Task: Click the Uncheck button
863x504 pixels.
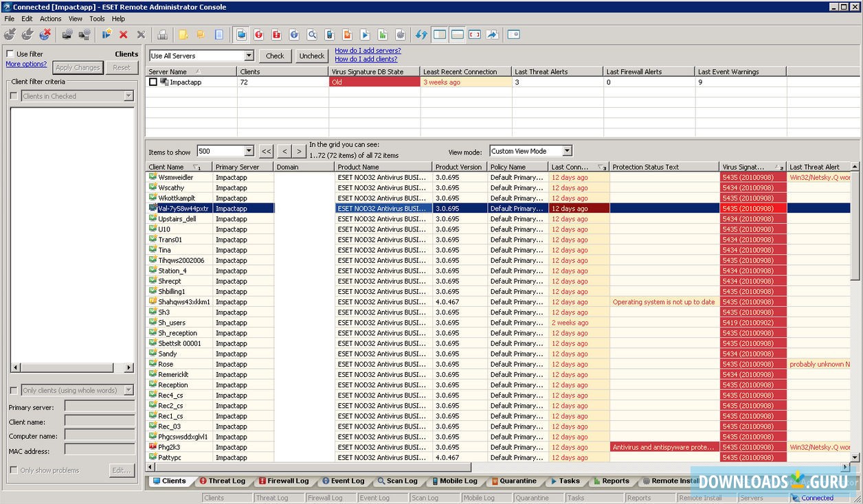Action: coord(311,56)
